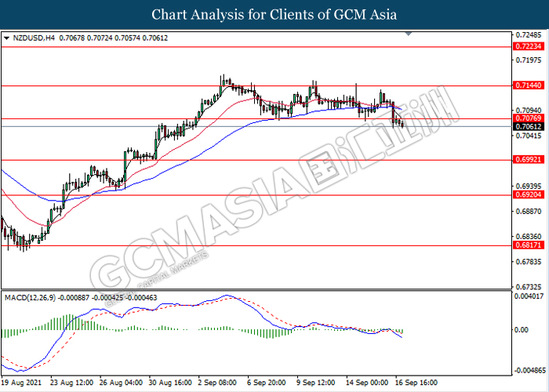Viewport: 549px width, 392px height.
Task: Click the 19 Aug 2021 date label
Action: pyautogui.click(x=21, y=383)
